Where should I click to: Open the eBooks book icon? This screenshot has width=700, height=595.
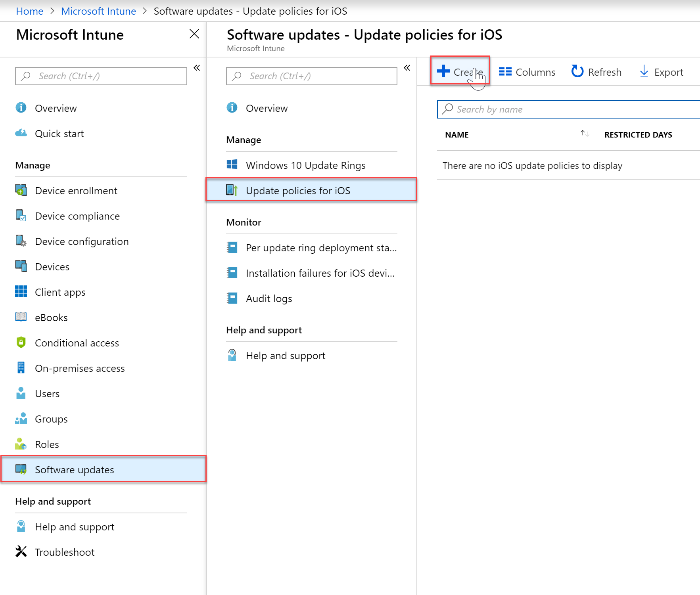click(21, 317)
